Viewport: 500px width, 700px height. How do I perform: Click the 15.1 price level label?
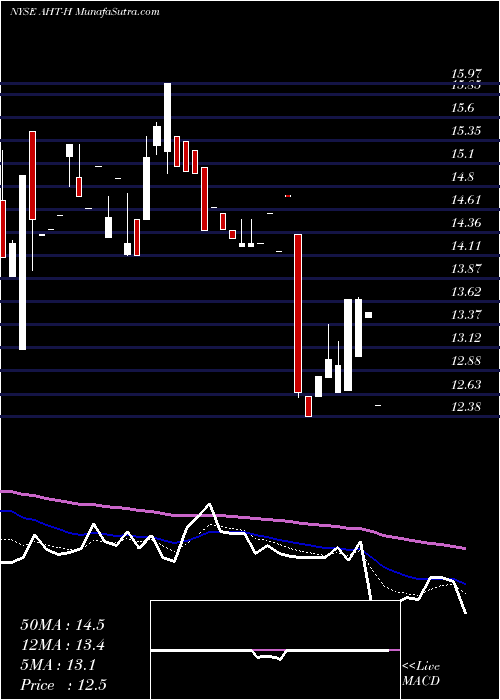462,154
